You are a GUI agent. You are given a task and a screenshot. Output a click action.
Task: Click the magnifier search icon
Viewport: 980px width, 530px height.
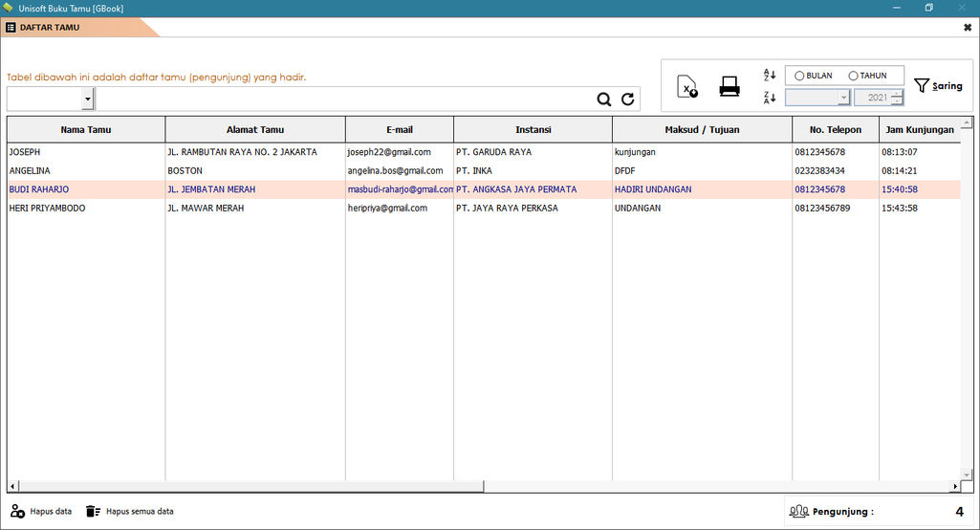604,99
